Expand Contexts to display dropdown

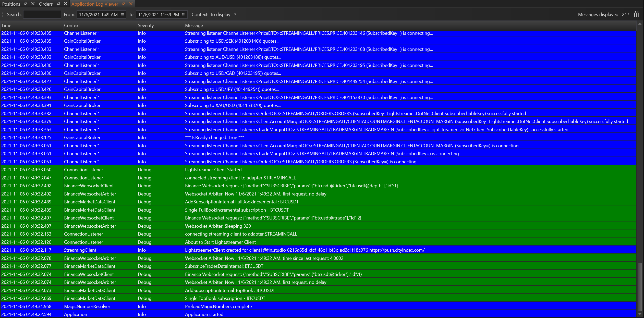pos(235,15)
